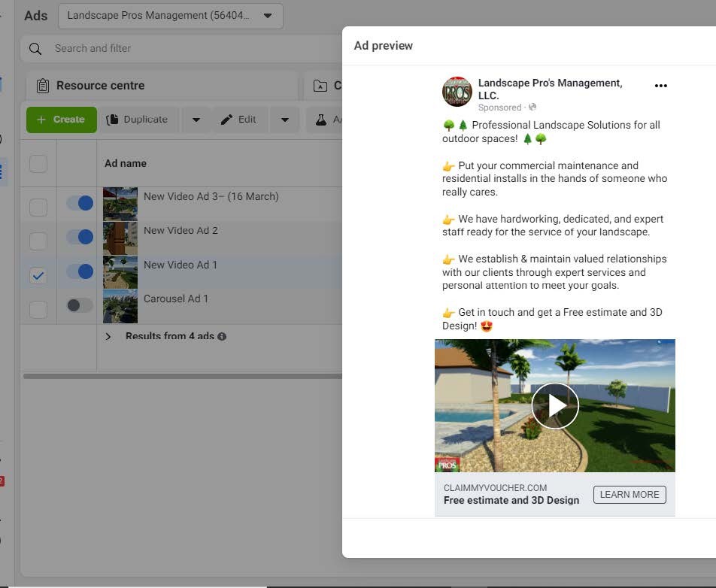Click the Learn More button on ad
Screen dimensions: 716x588
click(629, 495)
